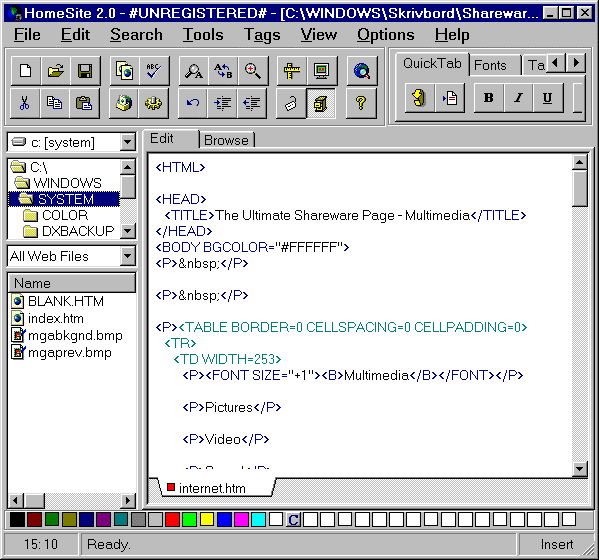This screenshot has width=599, height=560.
Task: Open the Tags menu
Action: tap(262, 35)
